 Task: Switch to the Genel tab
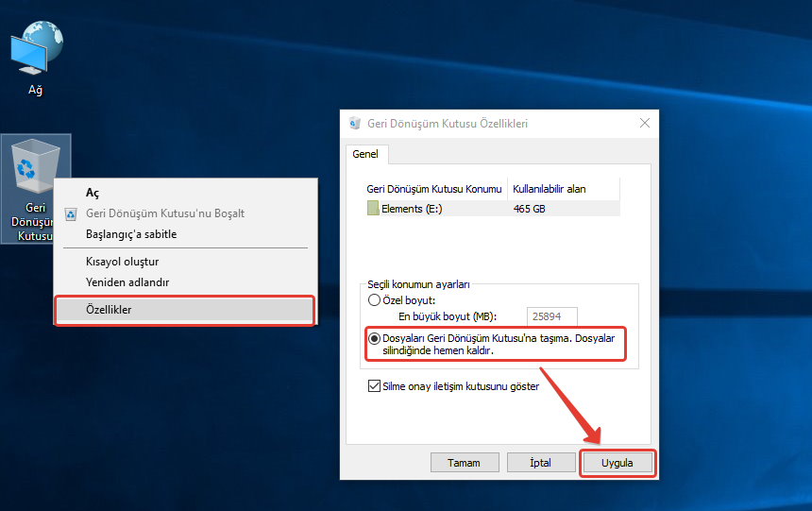[364, 153]
